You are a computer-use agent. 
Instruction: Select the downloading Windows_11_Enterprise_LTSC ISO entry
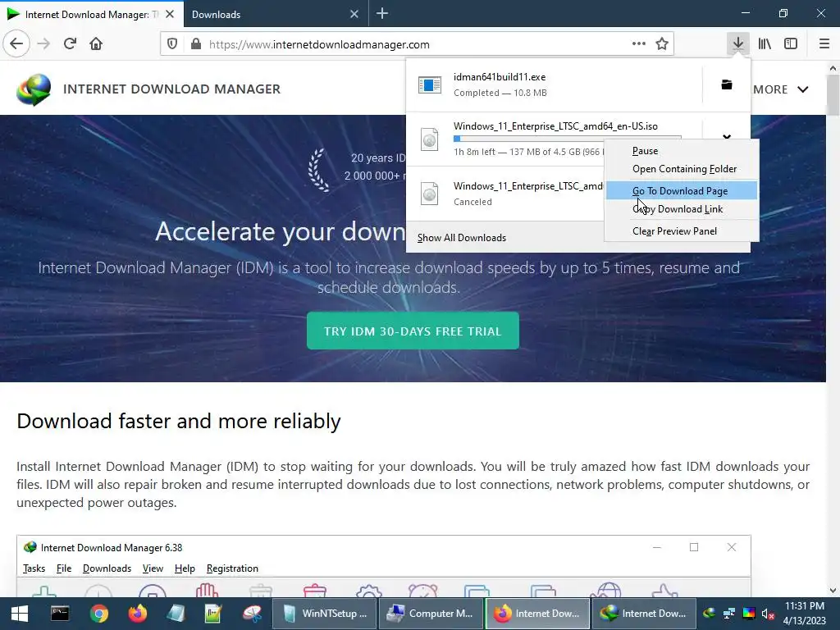tap(504, 139)
